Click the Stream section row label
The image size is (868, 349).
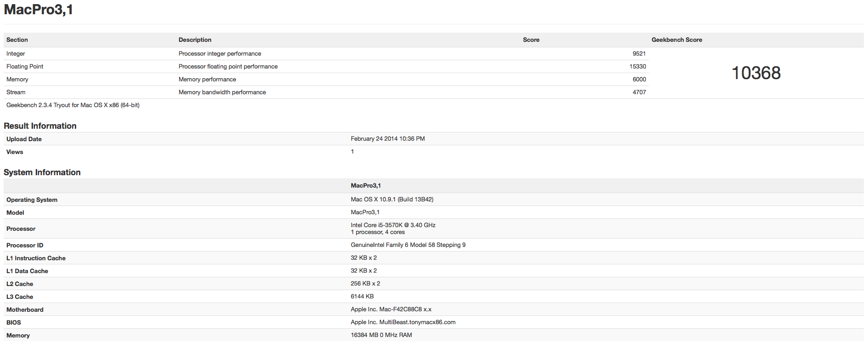pos(16,92)
